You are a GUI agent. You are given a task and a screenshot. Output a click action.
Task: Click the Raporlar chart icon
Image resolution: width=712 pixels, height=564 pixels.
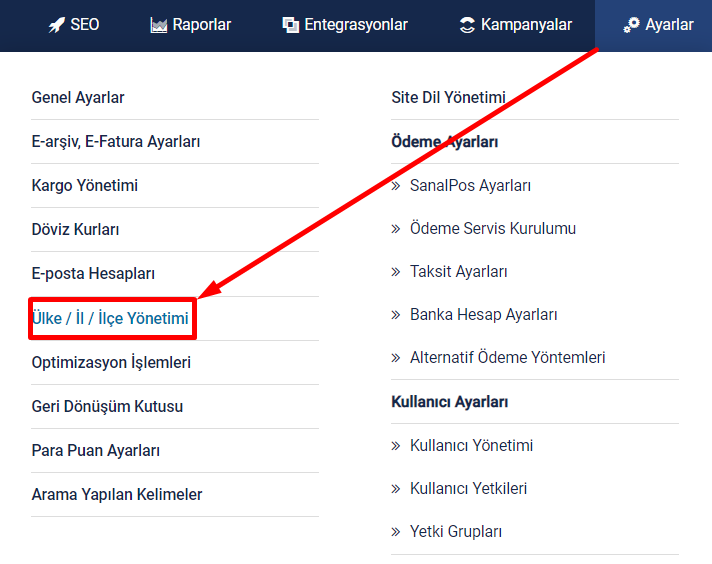point(158,25)
